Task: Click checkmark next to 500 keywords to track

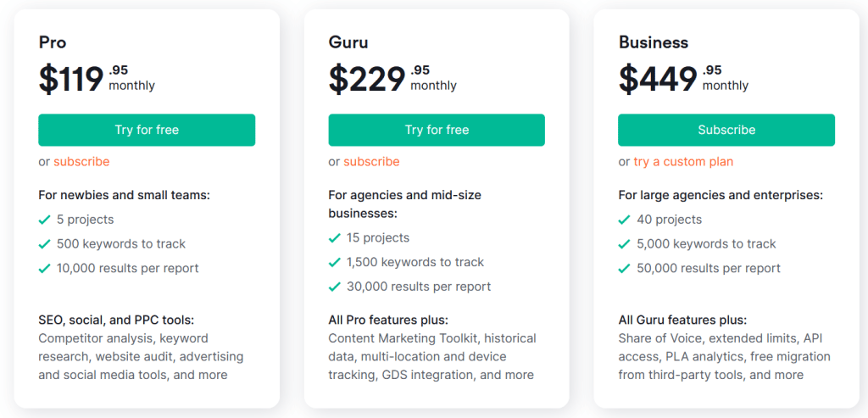Action: (44, 244)
